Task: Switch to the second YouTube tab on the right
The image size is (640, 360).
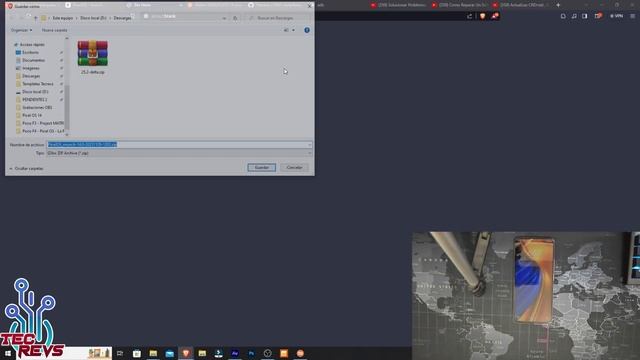Action: click(460, 5)
